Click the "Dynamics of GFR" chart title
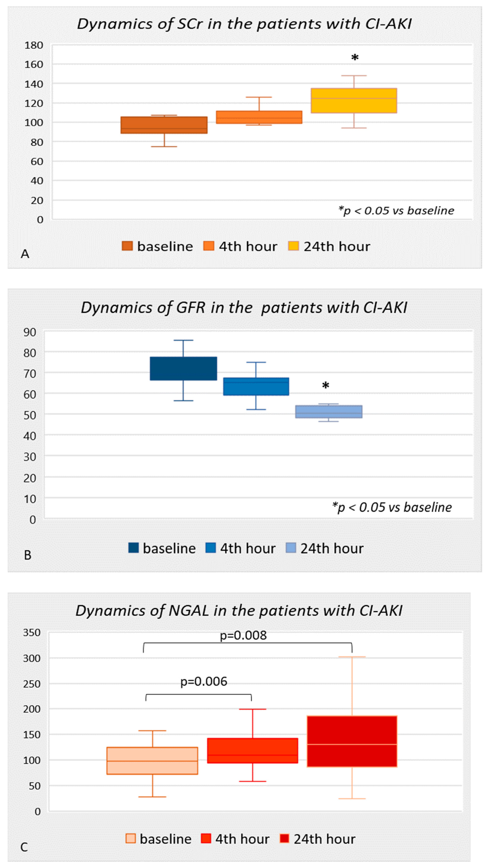Viewport: 488px width, 868px height. click(x=244, y=308)
